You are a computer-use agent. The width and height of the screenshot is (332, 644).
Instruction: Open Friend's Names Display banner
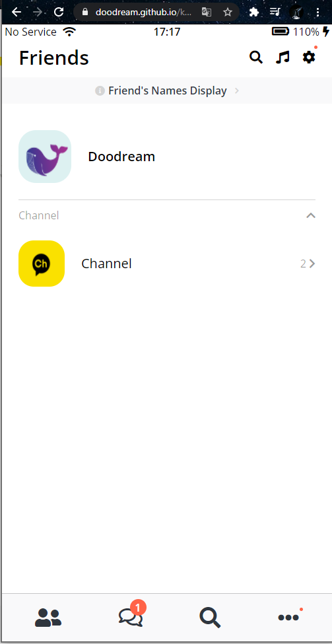point(167,90)
